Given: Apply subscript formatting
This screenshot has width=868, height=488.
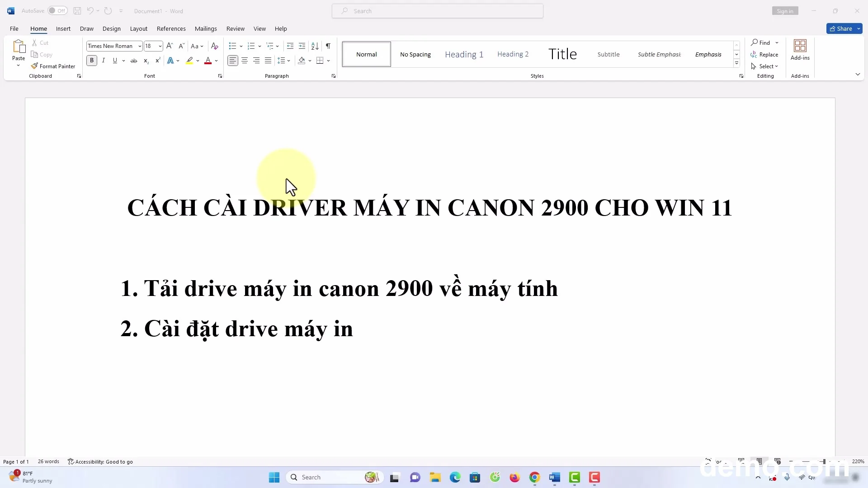Looking at the screenshot, I should [146, 61].
